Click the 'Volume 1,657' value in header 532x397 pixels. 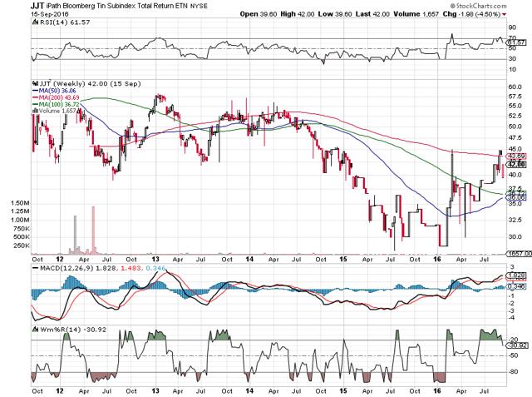coord(416,14)
